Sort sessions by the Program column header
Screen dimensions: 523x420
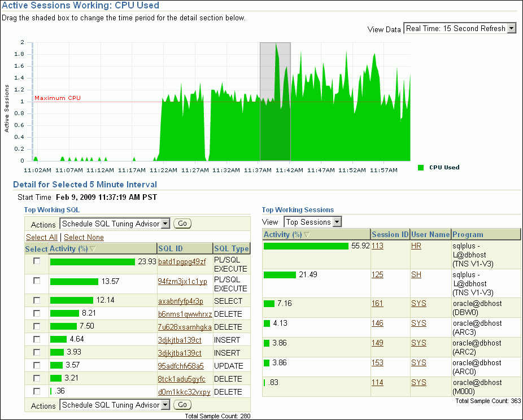(468, 234)
